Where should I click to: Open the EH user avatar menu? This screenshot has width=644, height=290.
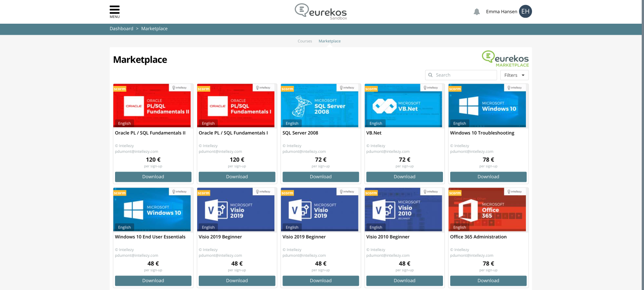pos(526,11)
